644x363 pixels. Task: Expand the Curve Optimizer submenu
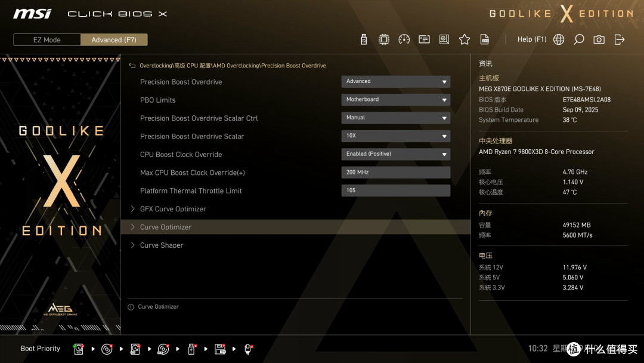[x=296, y=227]
